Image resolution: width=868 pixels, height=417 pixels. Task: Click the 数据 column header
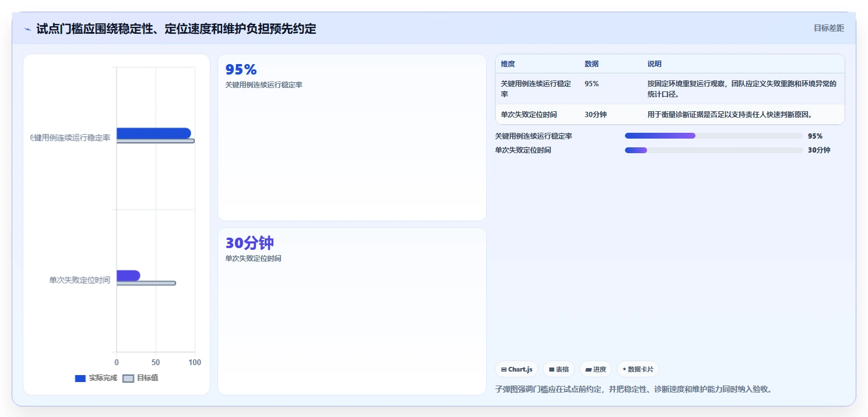(x=592, y=64)
